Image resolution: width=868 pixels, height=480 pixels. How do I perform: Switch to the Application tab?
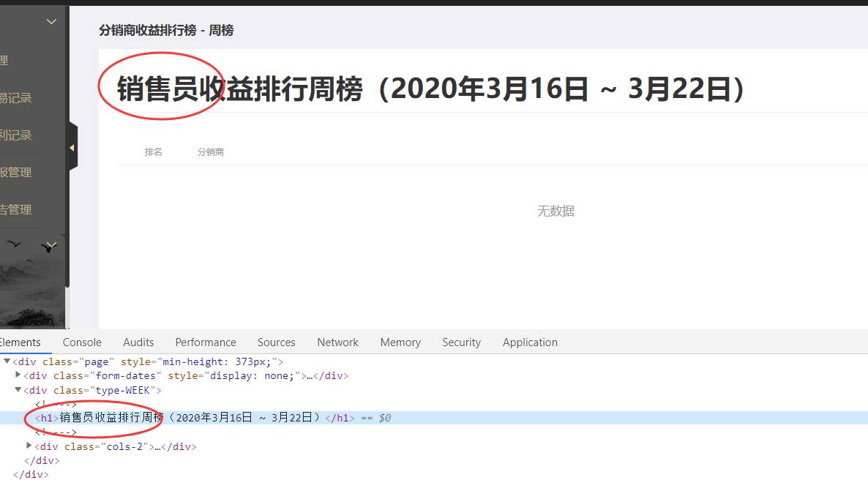pos(530,342)
